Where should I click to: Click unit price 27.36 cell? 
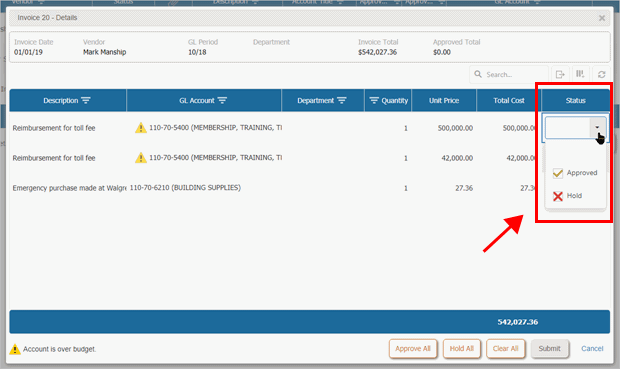click(x=464, y=188)
